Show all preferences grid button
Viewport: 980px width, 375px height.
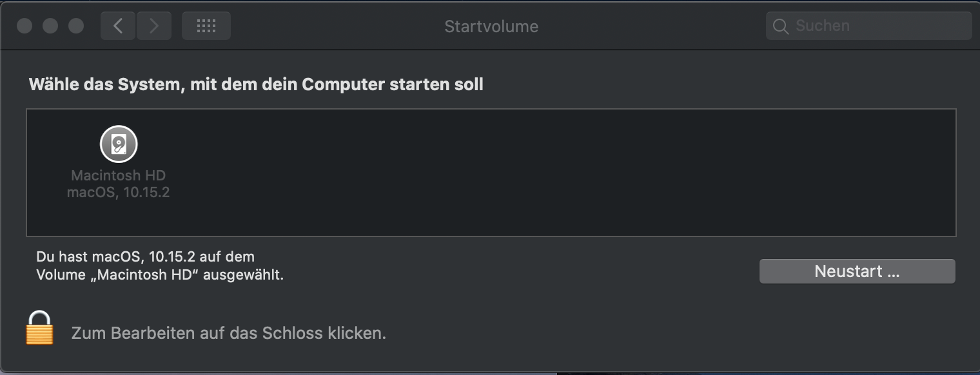(206, 26)
